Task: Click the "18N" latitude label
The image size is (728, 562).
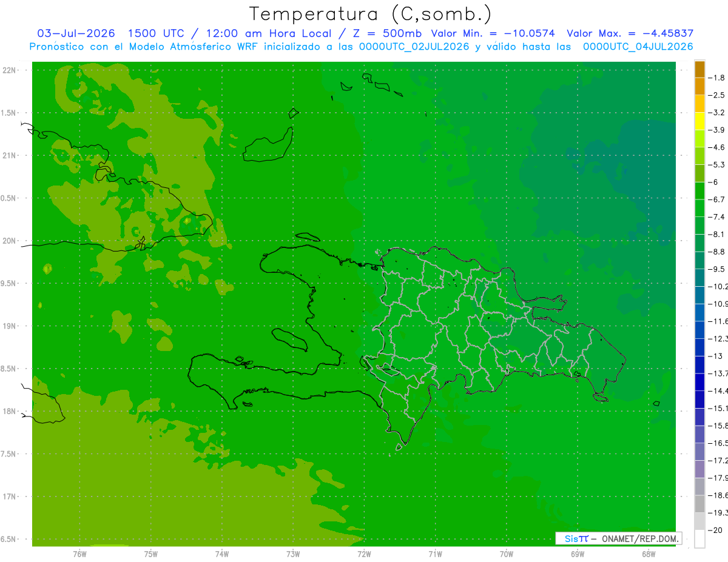Action: (8, 412)
